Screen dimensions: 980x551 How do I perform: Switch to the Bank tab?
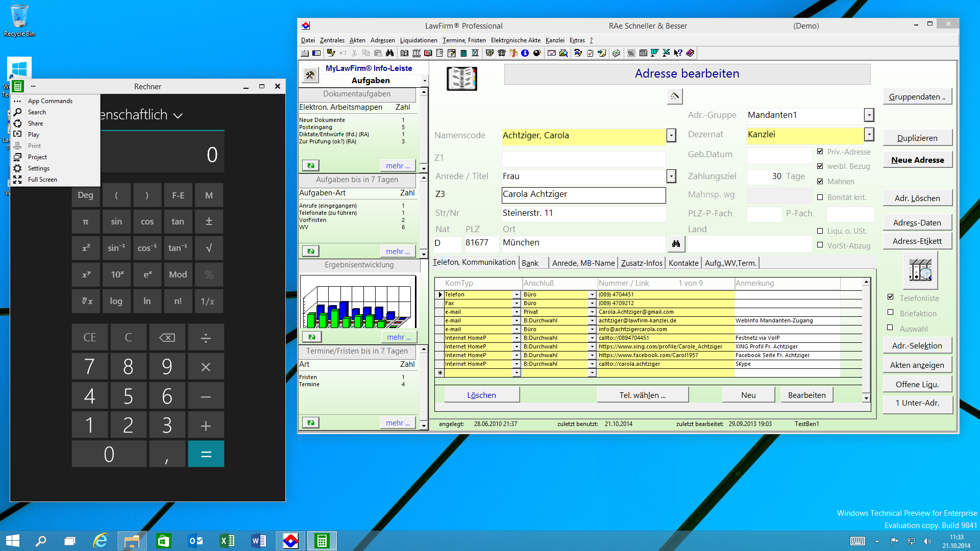530,263
